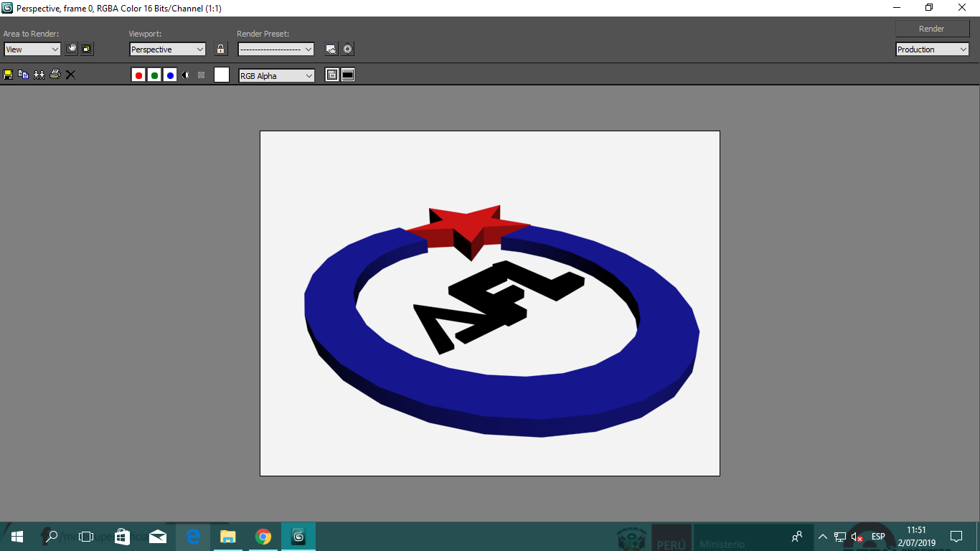The width and height of the screenshot is (980, 551).
Task: Open the Production render mode dropdown
Action: point(932,50)
